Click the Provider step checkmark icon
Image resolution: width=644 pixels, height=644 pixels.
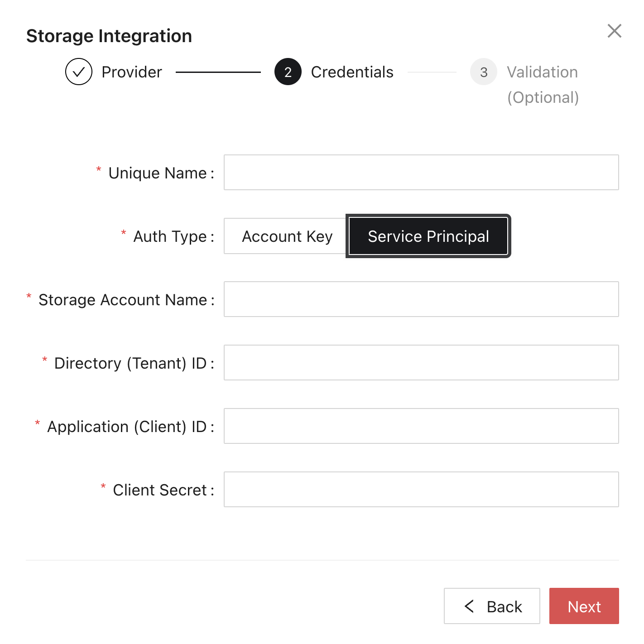[x=79, y=72]
